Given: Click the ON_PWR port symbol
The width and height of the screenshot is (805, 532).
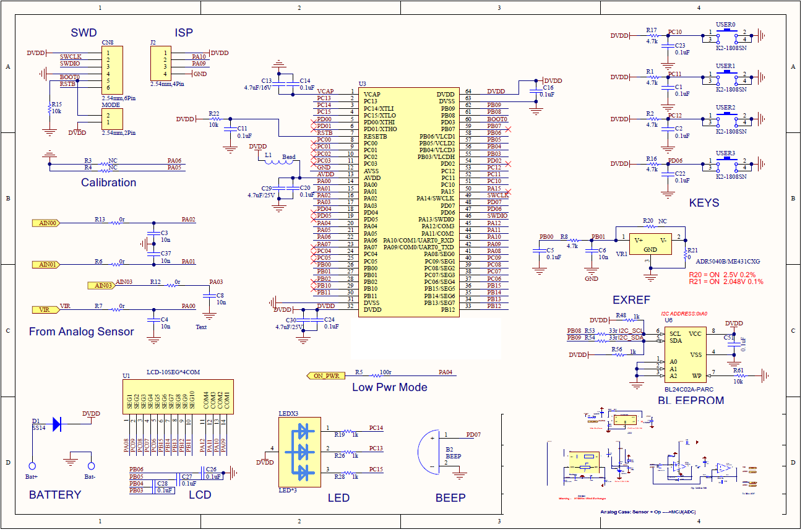Looking at the screenshot, I should (x=325, y=375).
